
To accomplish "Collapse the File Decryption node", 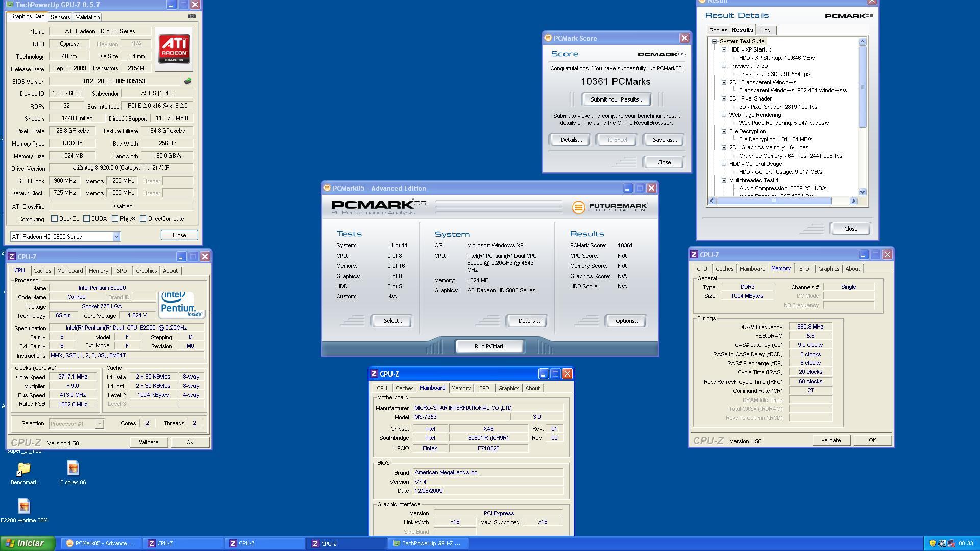I will 724,131.
